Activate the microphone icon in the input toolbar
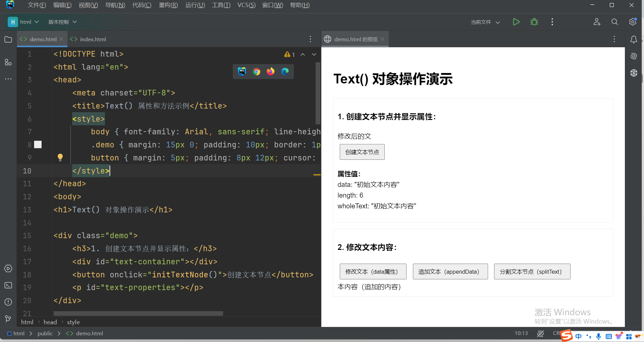The image size is (644, 342). pos(598,336)
